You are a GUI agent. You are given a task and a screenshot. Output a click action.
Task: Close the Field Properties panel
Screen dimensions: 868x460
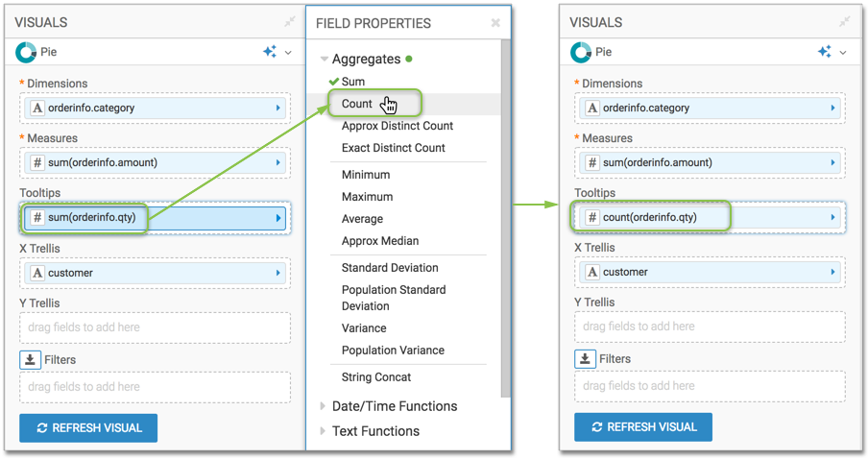point(495,23)
